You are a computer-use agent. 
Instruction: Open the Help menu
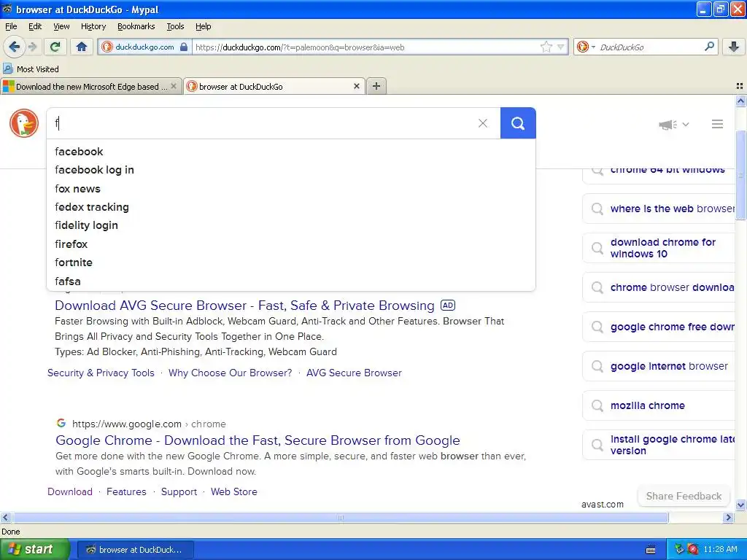[x=203, y=26]
